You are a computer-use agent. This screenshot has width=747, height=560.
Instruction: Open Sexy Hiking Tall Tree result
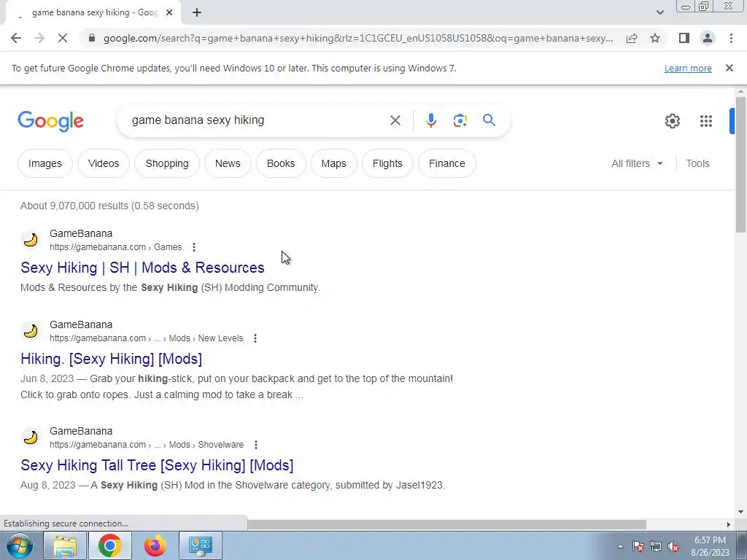pos(157,465)
